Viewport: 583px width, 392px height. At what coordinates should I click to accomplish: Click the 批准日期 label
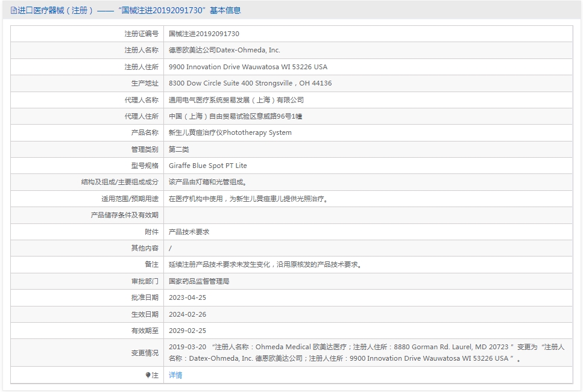[x=145, y=297]
